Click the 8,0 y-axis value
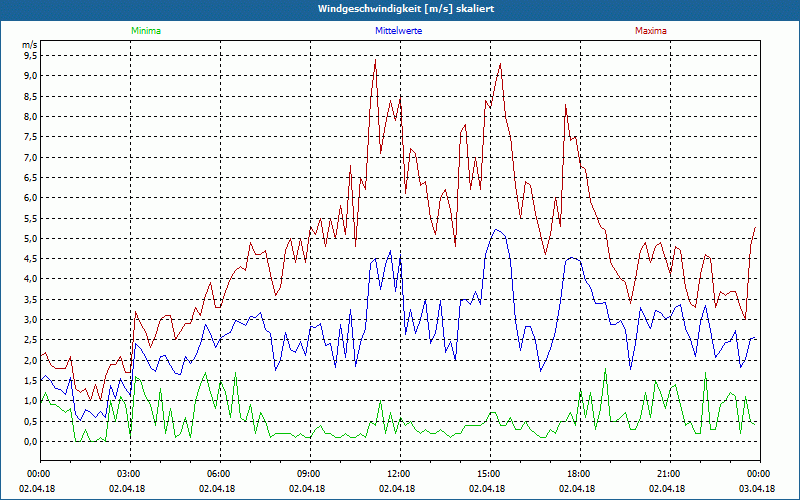 (x=32, y=116)
